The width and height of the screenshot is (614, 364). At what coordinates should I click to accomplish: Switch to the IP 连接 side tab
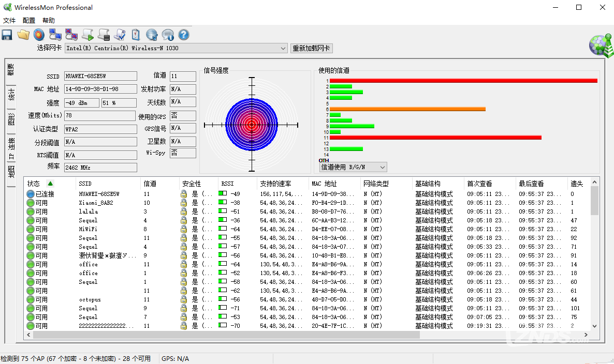point(11,149)
